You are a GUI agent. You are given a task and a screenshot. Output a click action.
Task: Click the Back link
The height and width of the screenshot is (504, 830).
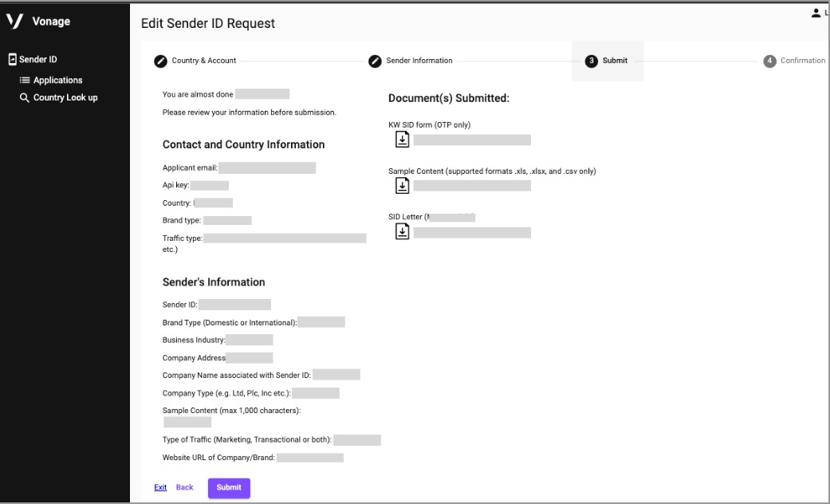(x=184, y=487)
